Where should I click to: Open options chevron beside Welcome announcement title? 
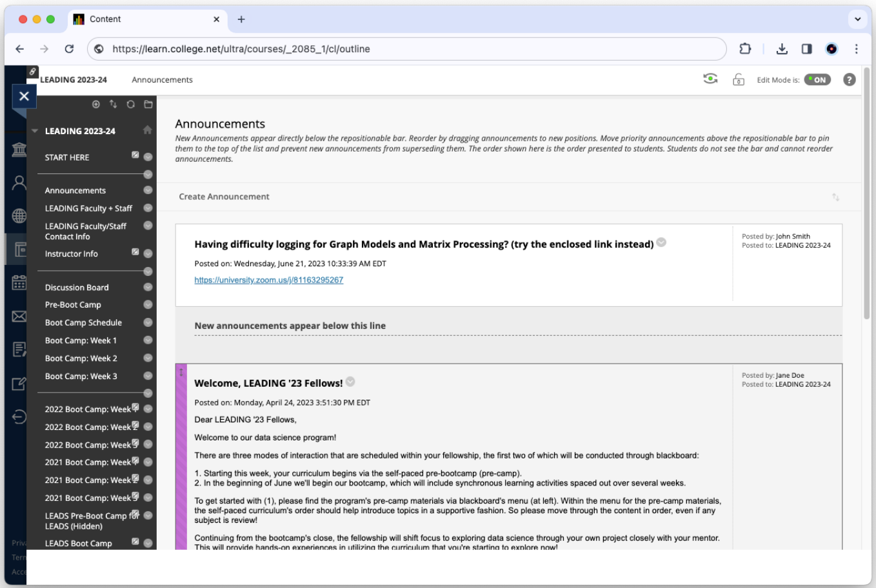350,382
